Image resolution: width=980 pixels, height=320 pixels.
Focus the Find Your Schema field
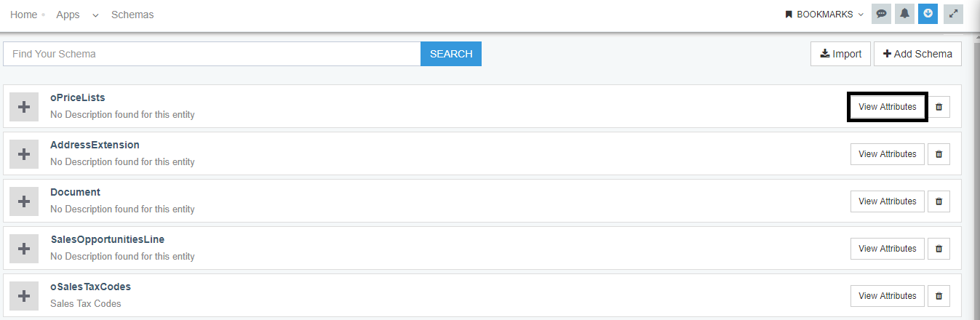212,54
